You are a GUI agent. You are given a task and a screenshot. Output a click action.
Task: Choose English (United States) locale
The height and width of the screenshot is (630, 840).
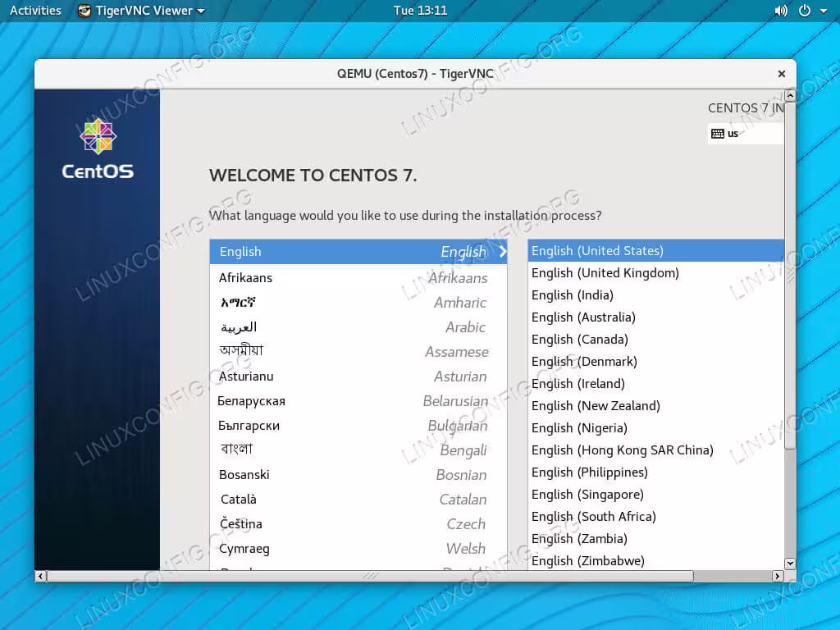[x=655, y=251]
